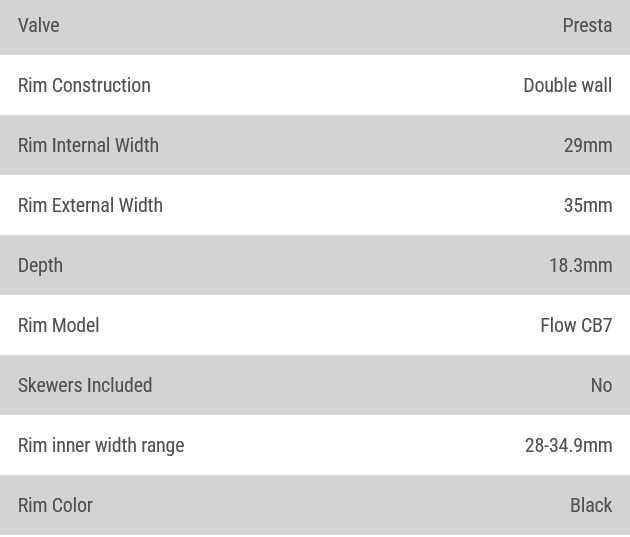This screenshot has height=537, width=630.
Task: Click the Valve specification label
Action: 38,26
